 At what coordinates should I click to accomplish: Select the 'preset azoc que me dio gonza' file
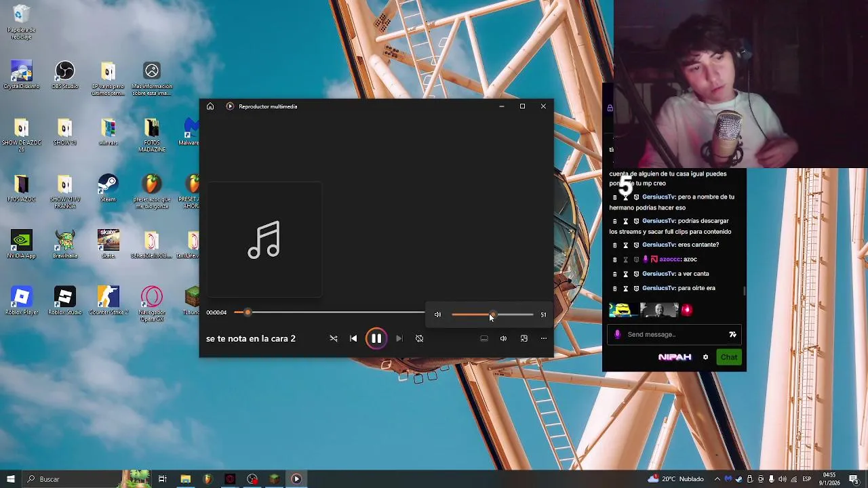coord(152,191)
